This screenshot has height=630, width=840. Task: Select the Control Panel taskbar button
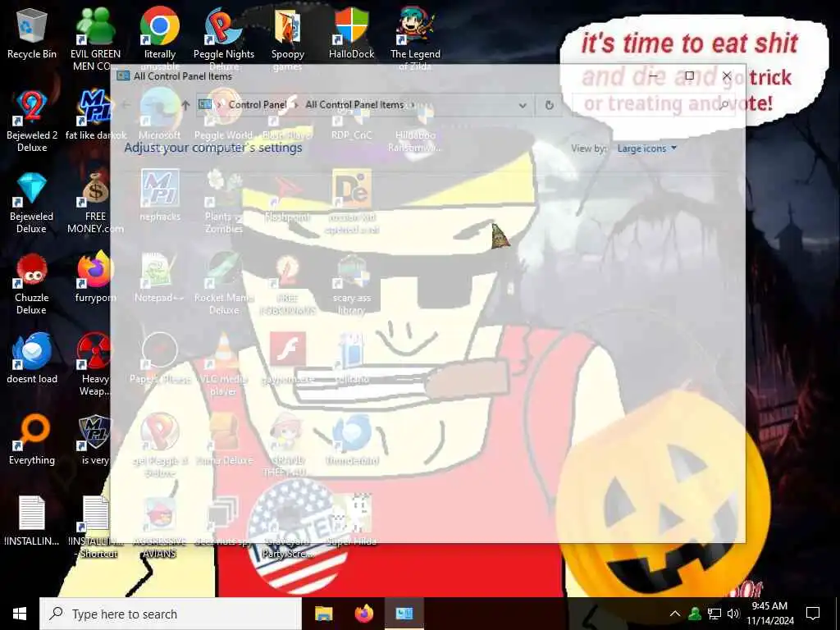click(404, 614)
